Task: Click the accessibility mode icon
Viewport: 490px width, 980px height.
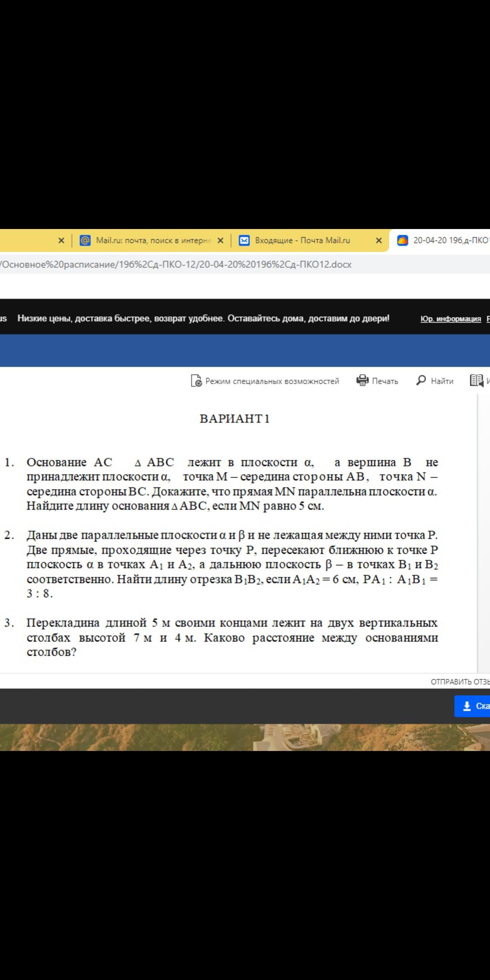Action: click(x=196, y=381)
